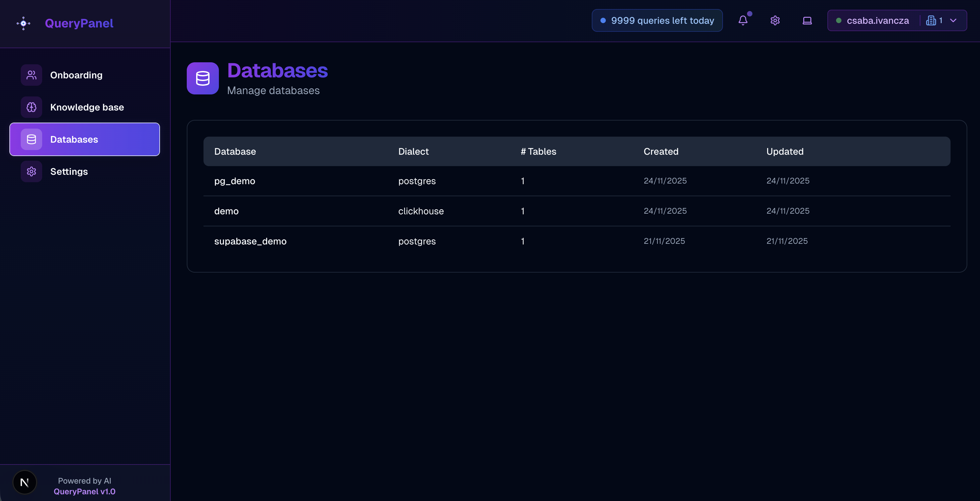Click the green online status dot near username
This screenshot has width=980, height=501.
coord(839,20)
